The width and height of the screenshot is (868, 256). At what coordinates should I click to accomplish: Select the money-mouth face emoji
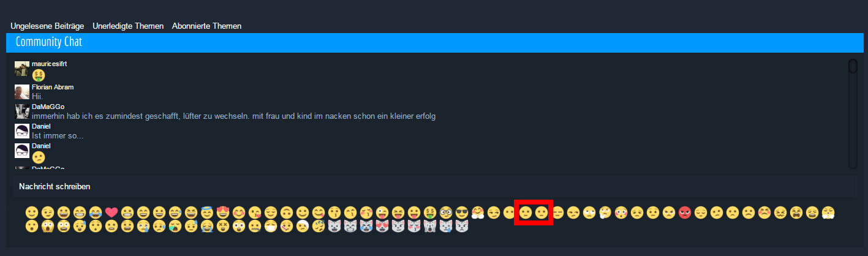pyautogui.click(x=430, y=213)
